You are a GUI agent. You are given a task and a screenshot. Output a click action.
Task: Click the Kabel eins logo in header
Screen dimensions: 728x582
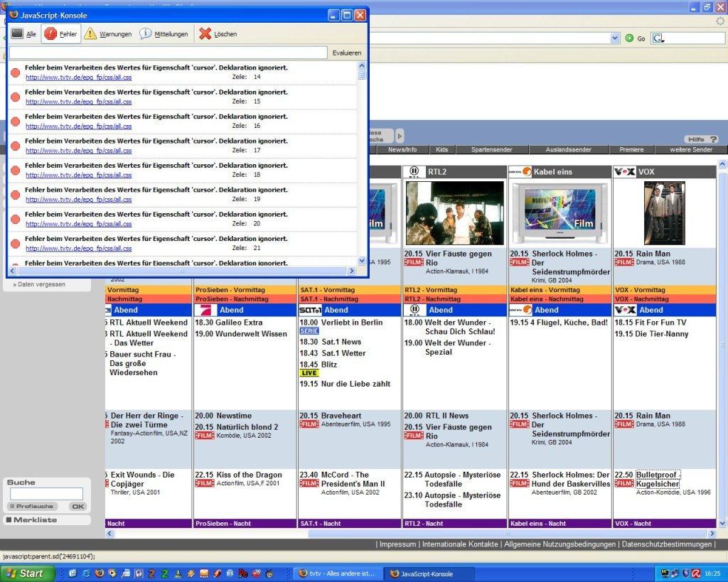coord(520,172)
